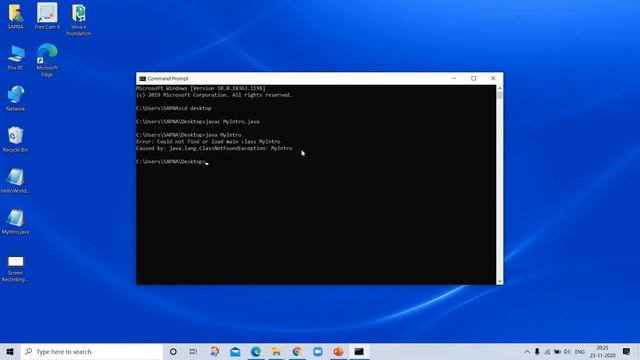Close the Command Prompt window
This screenshot has height=360, width=640.
click(493, 78)
